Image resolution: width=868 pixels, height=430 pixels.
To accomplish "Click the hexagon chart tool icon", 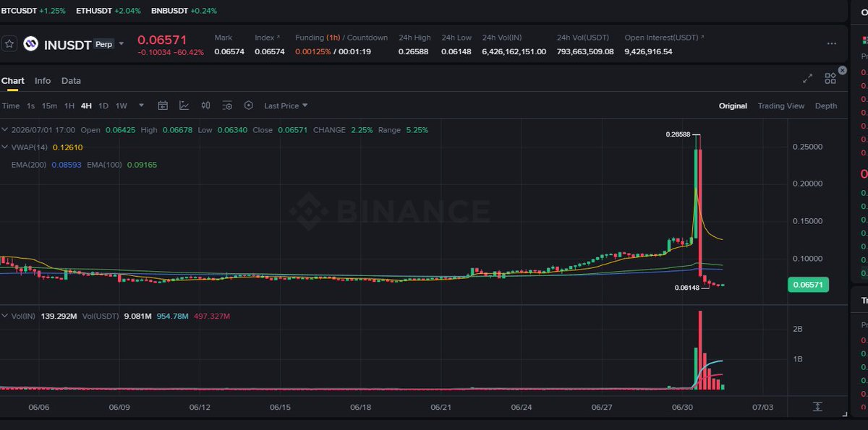I will point(249,106).
